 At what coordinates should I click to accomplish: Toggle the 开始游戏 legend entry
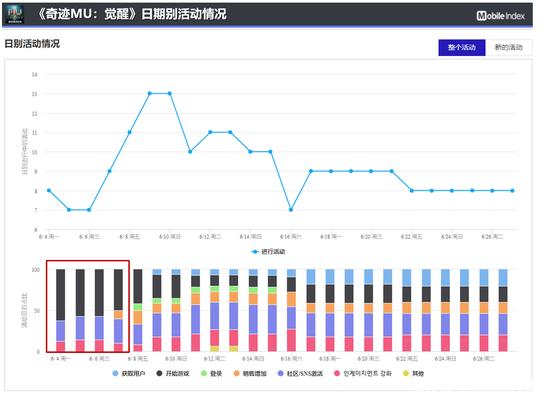click(x=173, y=373)
